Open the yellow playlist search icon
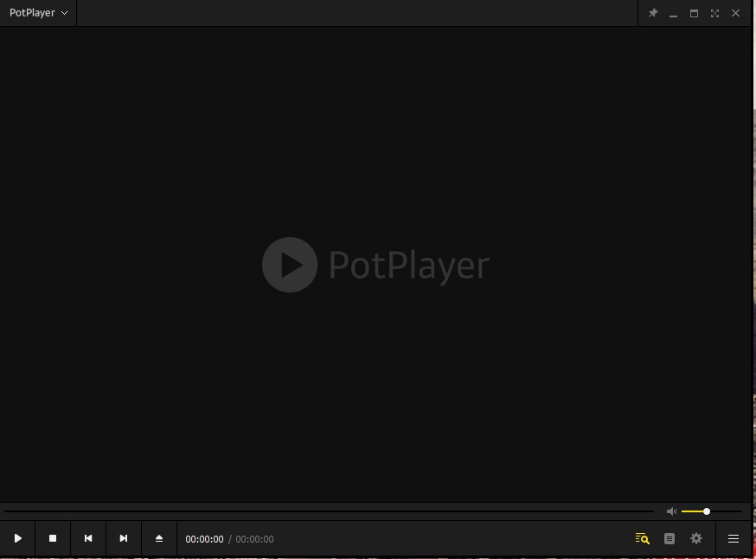Image resolution: width=756 pixels, height=559 pixels. pyautogui.click(x=642, y=539)
